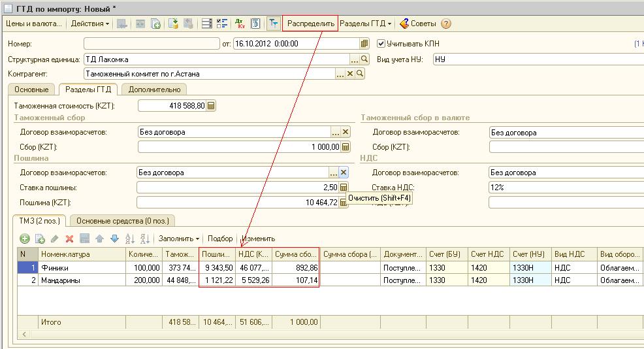Open the Основные средства (0 поз.) tab
The height and width of the screenshot is (349, 644).
pos(122,221)
